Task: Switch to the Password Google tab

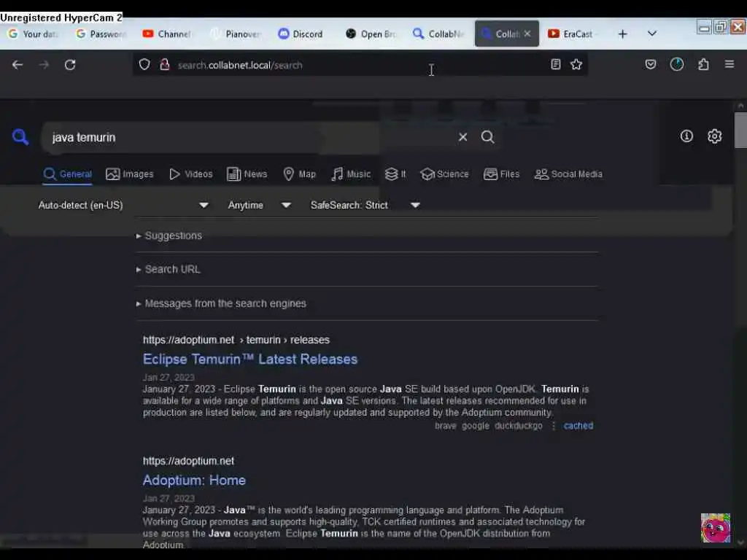Action: [x=101, y=34]
